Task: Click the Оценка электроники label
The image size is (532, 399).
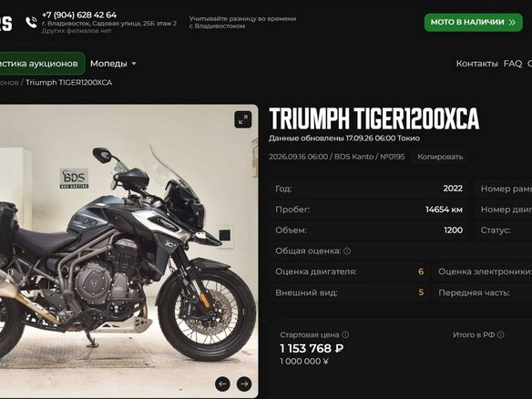Action: tap(485, 271)
